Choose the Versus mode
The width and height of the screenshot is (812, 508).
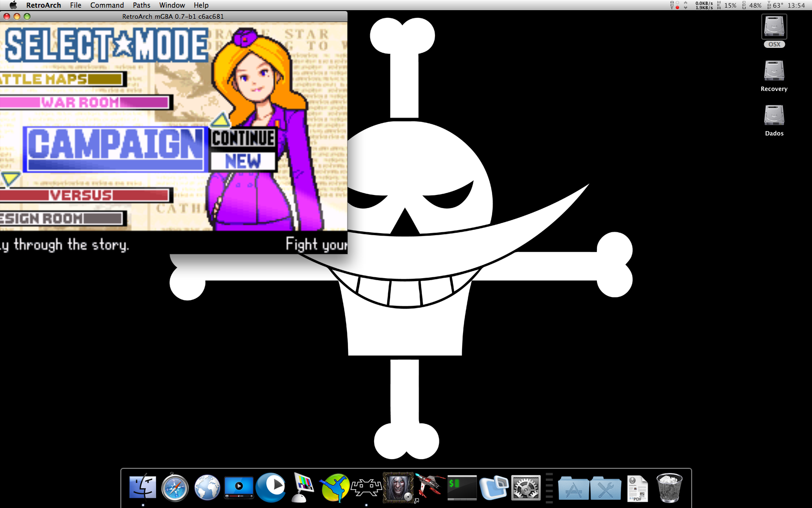click(86, 195)
